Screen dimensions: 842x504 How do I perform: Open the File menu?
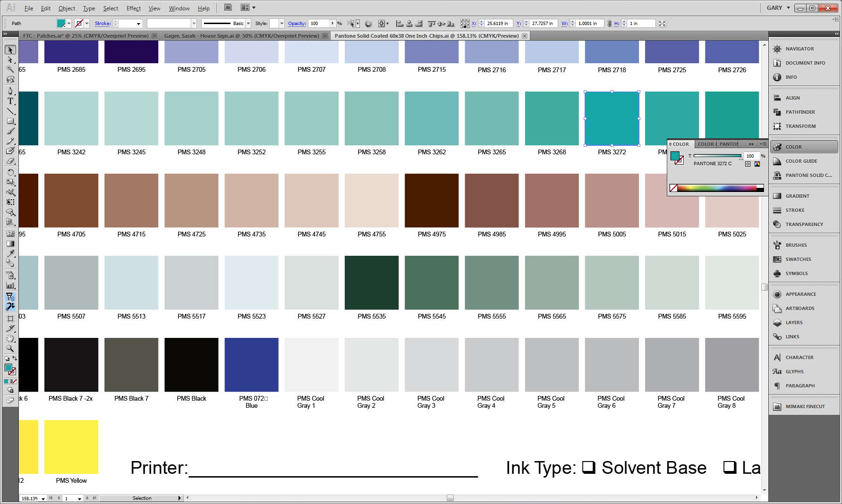tap(29, 8)
